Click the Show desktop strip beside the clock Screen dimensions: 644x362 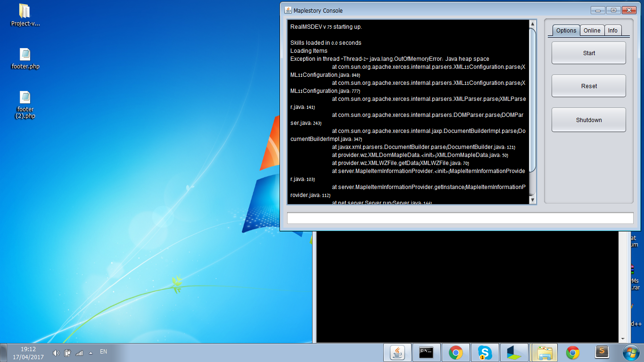point(3,353)
